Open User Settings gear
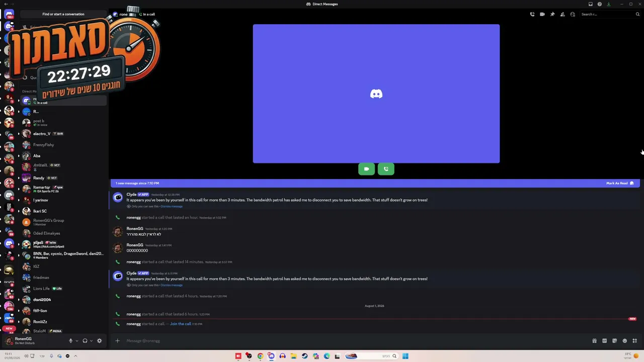The image size is (644, 362). [99, 341]
